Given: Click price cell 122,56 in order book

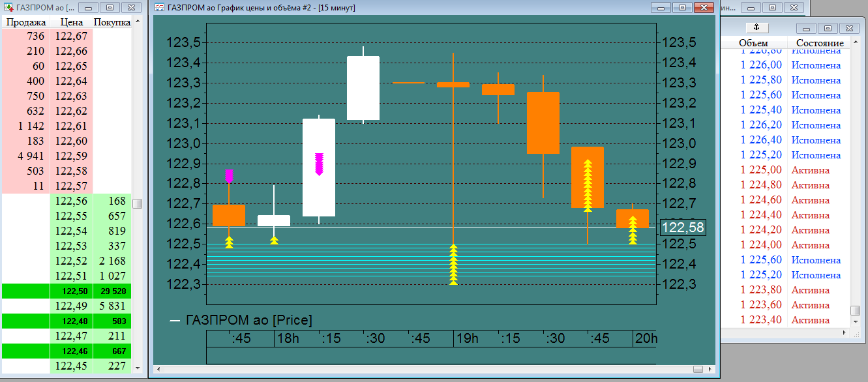Looking at the screenshot, I should 71,201.
